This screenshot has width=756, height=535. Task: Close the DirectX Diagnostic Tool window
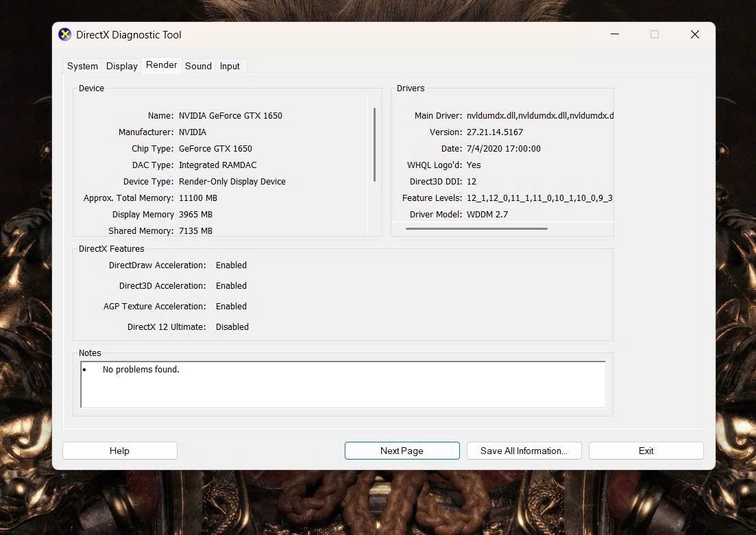tap(694, 34)
